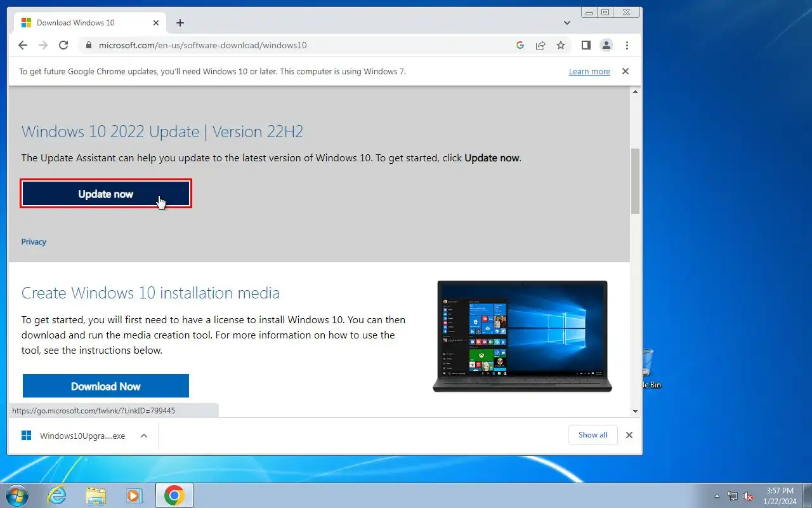The width and height of the screenshot is (812, 508).
Task: Click the page scrollbar up arrow
Action: 635,92
